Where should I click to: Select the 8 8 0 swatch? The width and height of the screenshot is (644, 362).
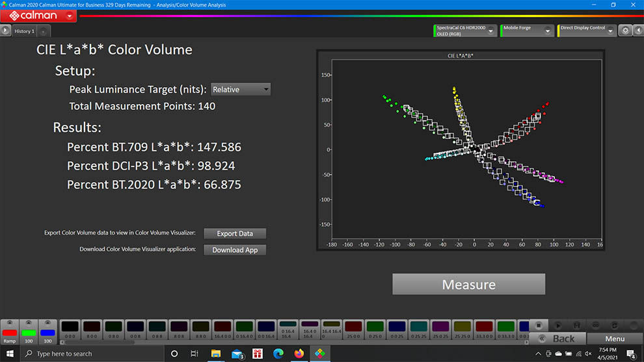pos(201,330)
